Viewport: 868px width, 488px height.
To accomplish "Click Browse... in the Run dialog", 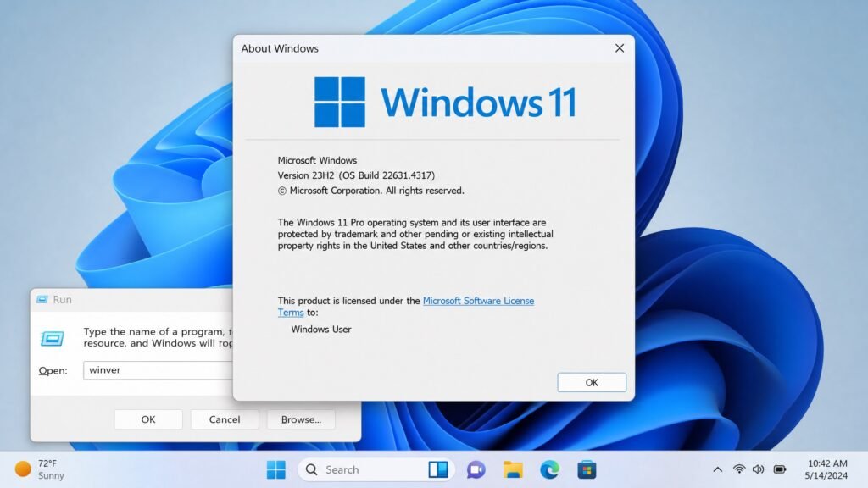I will coord(301,419).
